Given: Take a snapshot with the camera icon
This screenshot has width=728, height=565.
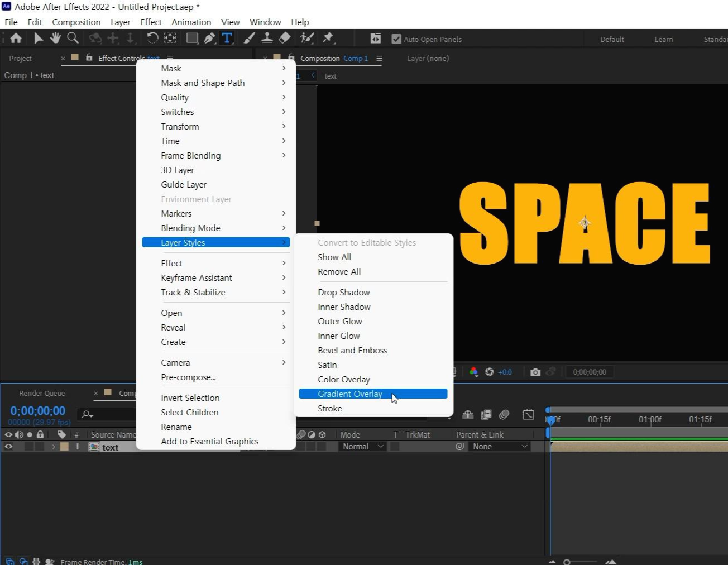Looking at the screenshot, I should pyautogui.click(x=535, y=372).
